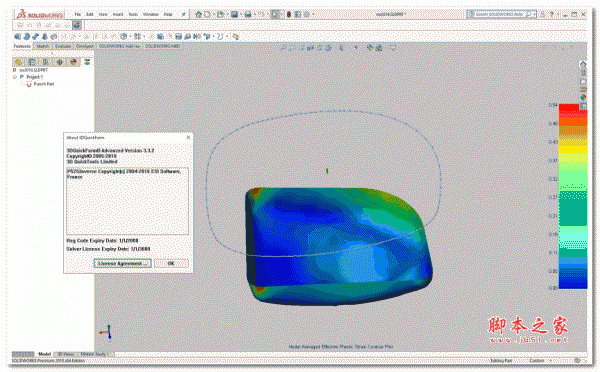Switch to the 3D Views bottom tab

(65, 354)
